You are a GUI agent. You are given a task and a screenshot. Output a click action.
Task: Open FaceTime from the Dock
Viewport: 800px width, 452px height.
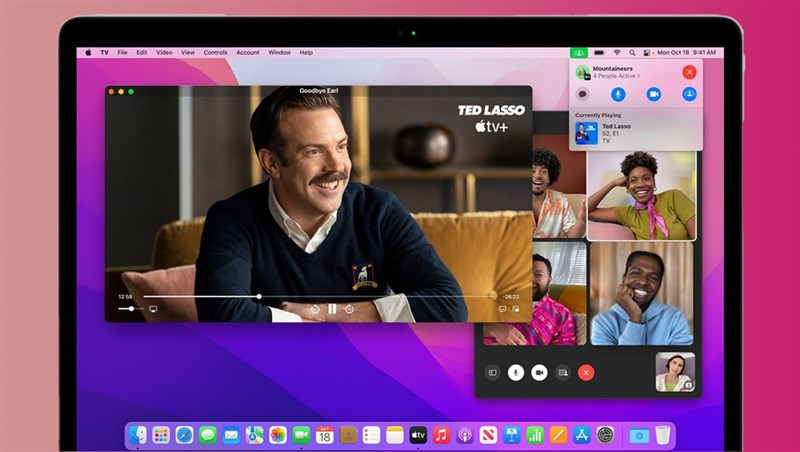click(x=301, y=435)
